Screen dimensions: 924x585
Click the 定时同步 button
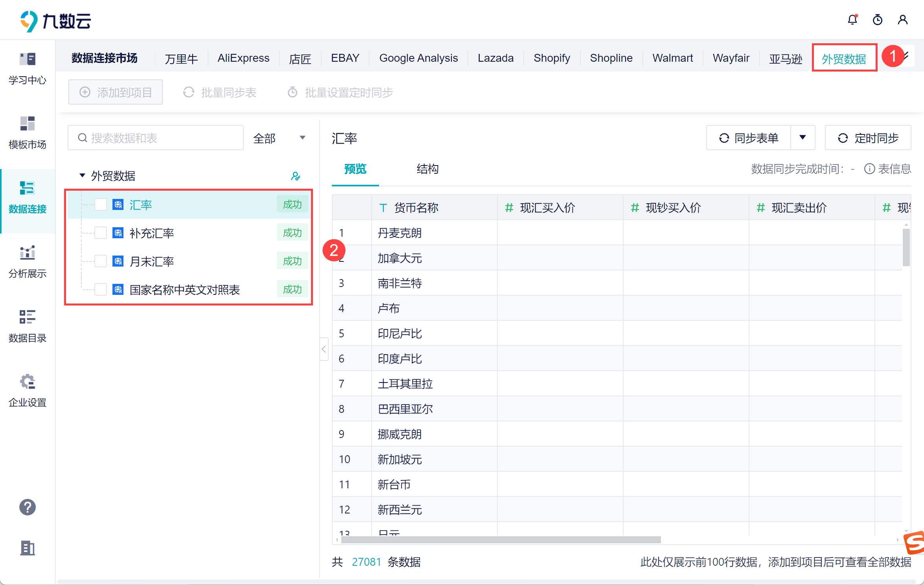(x=868, y=138)
